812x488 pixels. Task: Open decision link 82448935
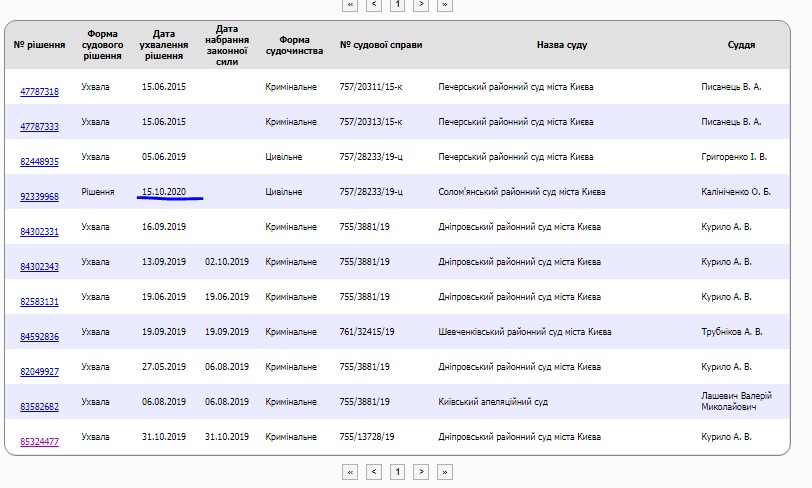pos(39,162)
